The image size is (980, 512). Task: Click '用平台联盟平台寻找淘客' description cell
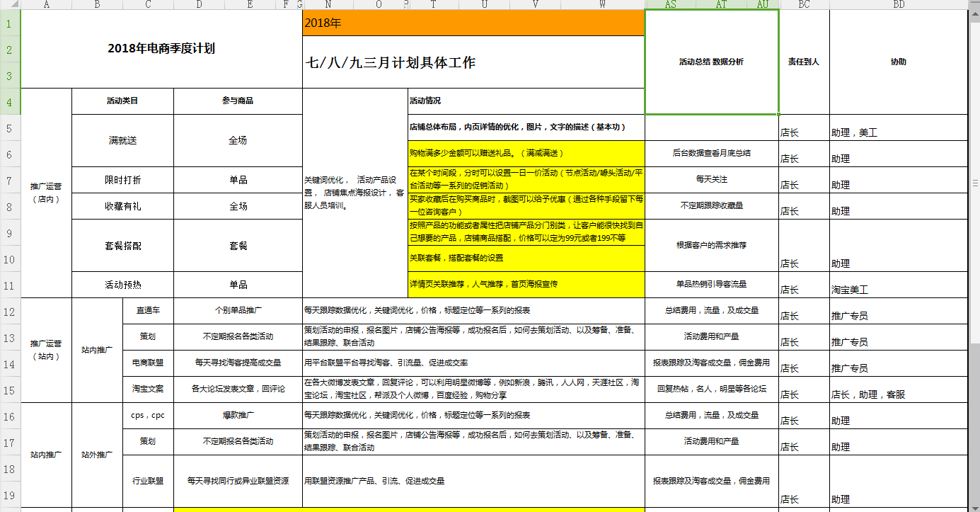click(473, 363)
